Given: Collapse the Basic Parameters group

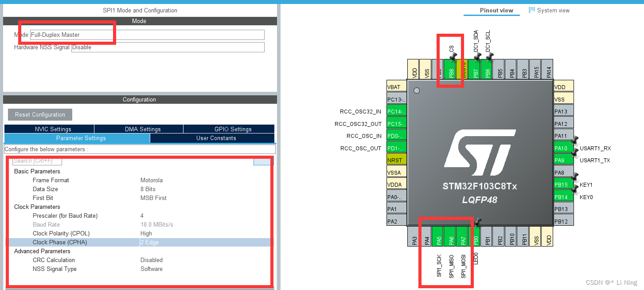Looking at the screenshot, I should (x=37, y=171).
